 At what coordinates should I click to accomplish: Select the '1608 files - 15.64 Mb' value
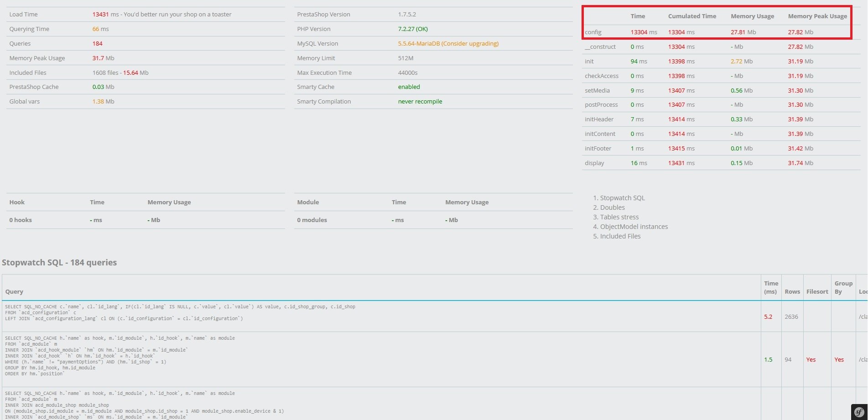[120, 73]
